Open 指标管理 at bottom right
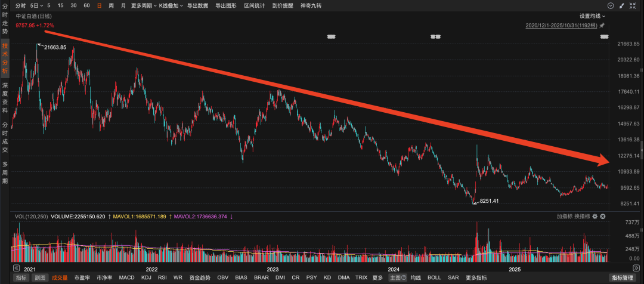The image size is (644, 284). pyautogui.click(x=623, y=278)
